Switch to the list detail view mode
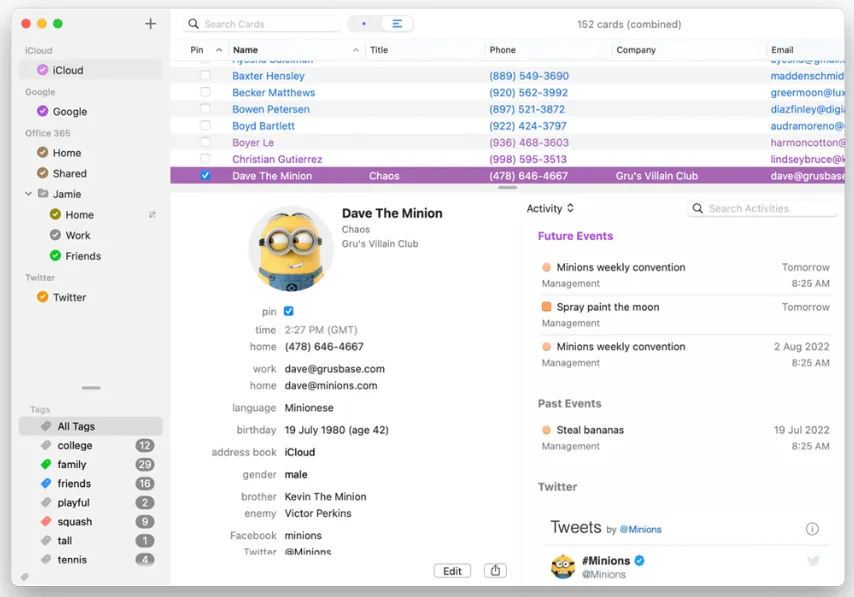 click(397, 23)
